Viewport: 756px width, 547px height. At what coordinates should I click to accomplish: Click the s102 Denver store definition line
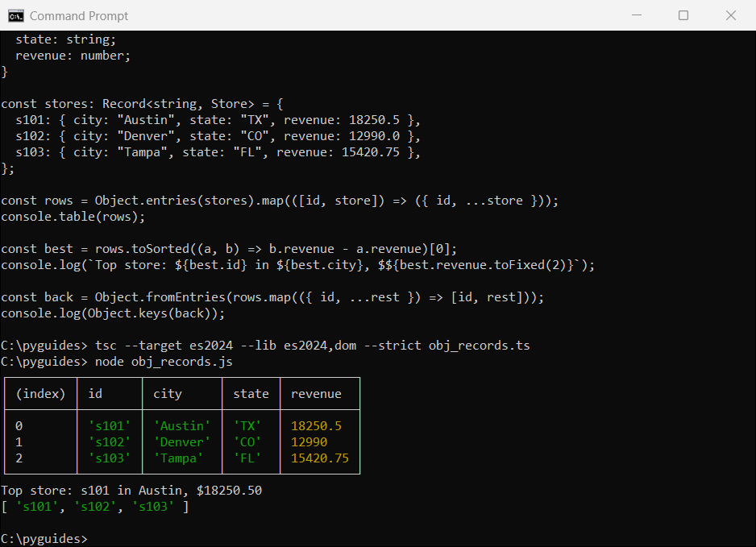[218, 136]
